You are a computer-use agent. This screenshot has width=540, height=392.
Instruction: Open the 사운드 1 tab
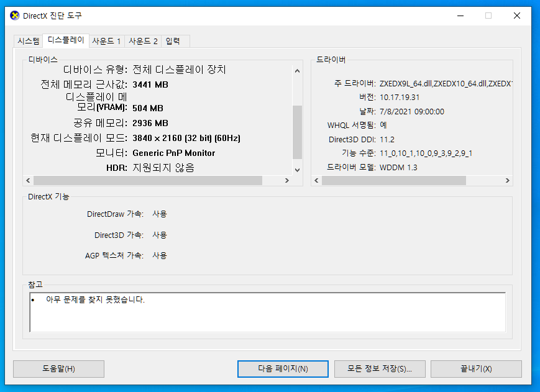click(106, 41)
